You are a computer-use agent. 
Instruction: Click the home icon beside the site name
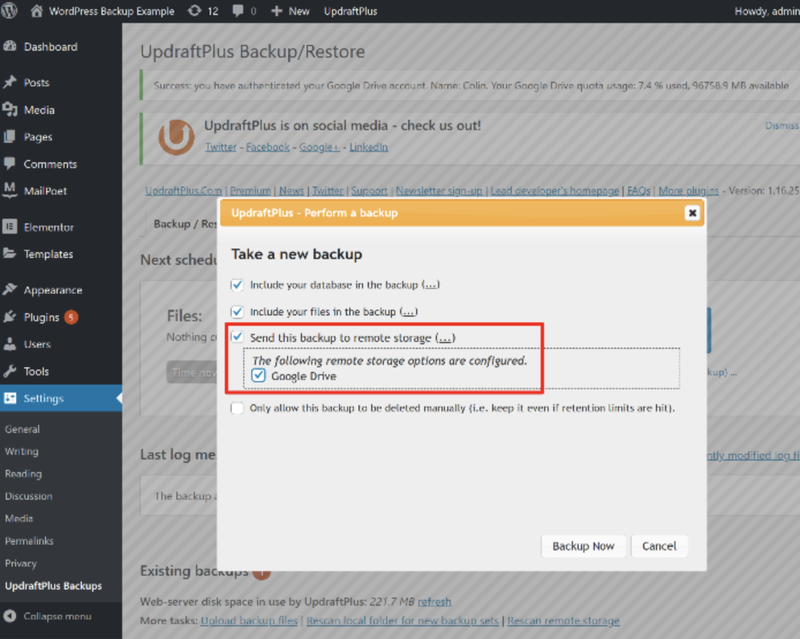(37, 11)
